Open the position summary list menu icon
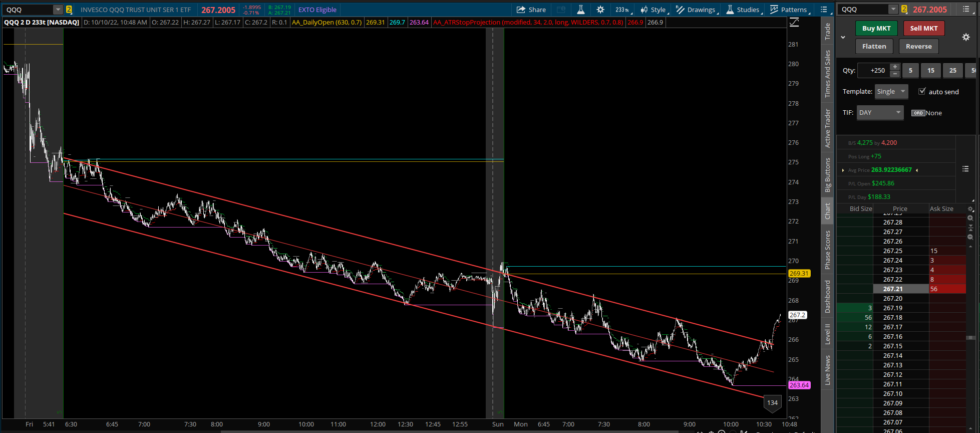This screenshot has width=980, height=433. [965, 169]
